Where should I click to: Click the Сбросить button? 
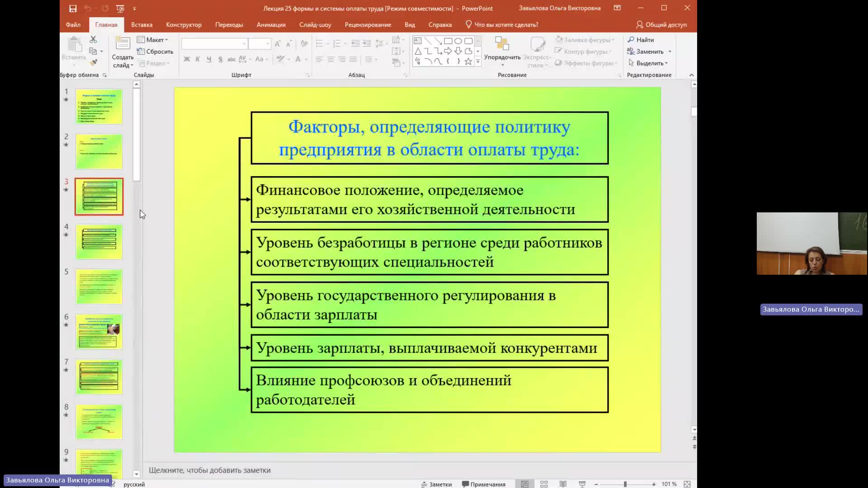click(155, 52)
